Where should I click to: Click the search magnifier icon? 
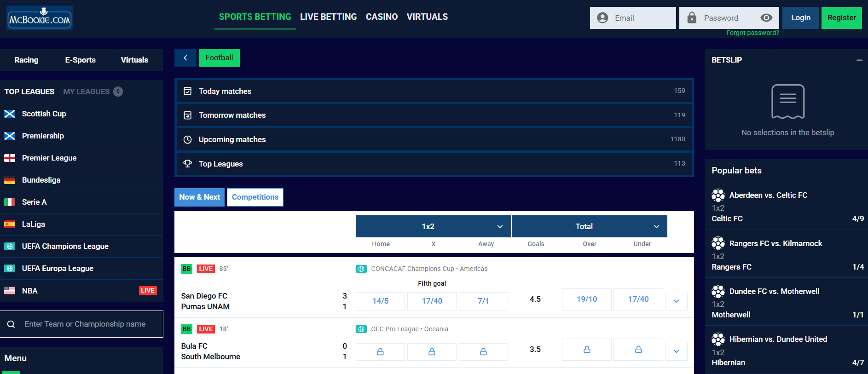click(x=11, y=324)
